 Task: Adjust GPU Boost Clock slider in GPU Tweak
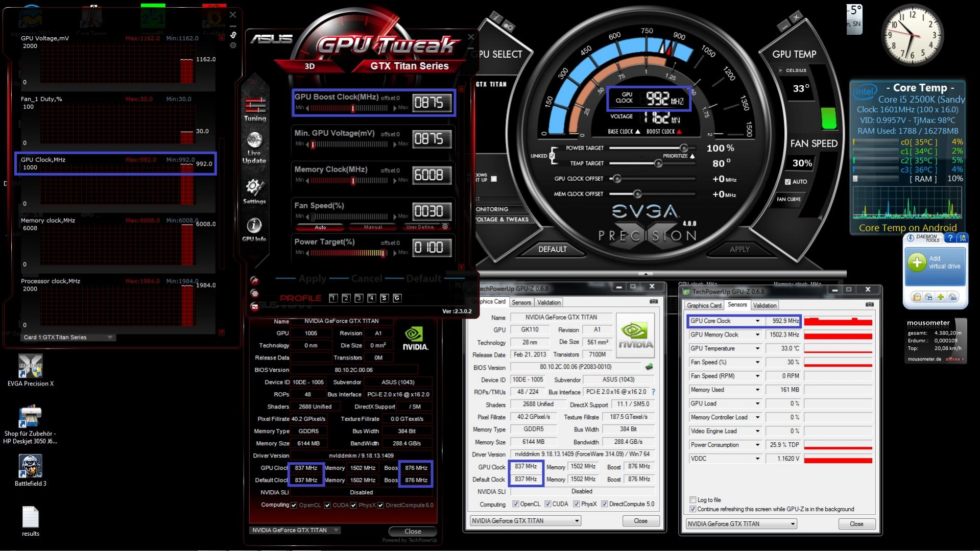point(352,108)
